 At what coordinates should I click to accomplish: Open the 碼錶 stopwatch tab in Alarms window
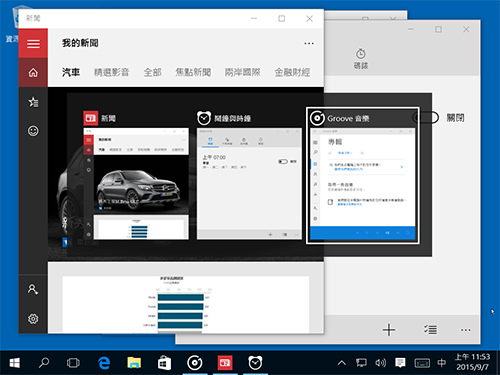pyautogui.click(x=361, y=59)
